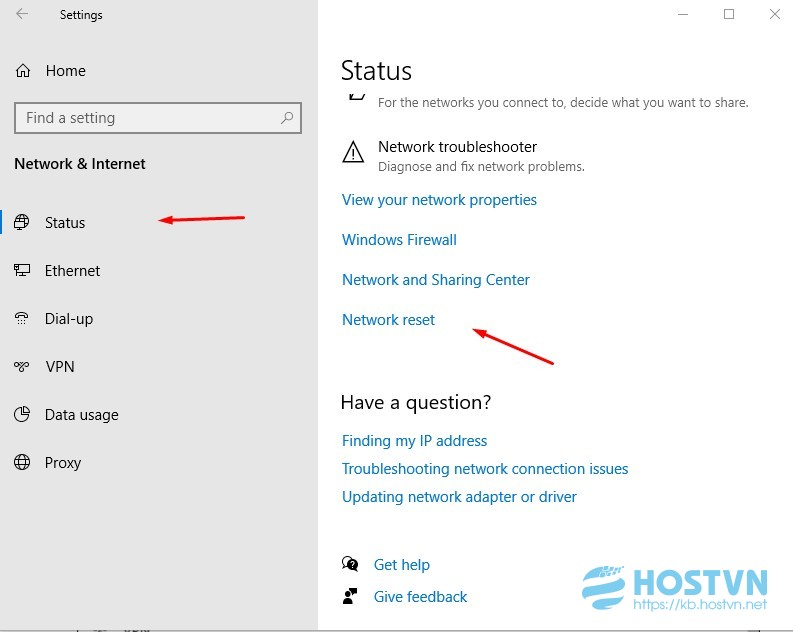
Task: Click the Ethernet monitor icon
Action: click(22, 270)
